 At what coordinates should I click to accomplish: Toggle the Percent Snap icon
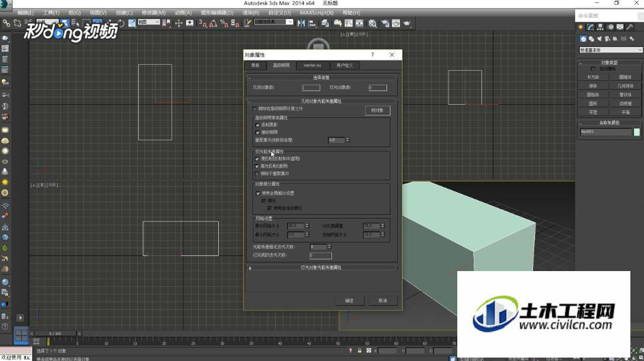224,23
